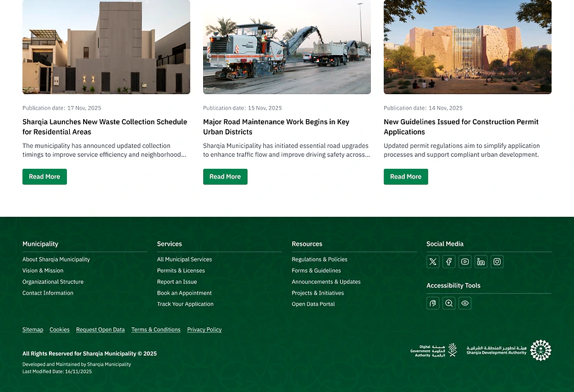The width and height of the screenshot is (574, 392).
Task: Open Terms & Conditions link
Action: 156,329
